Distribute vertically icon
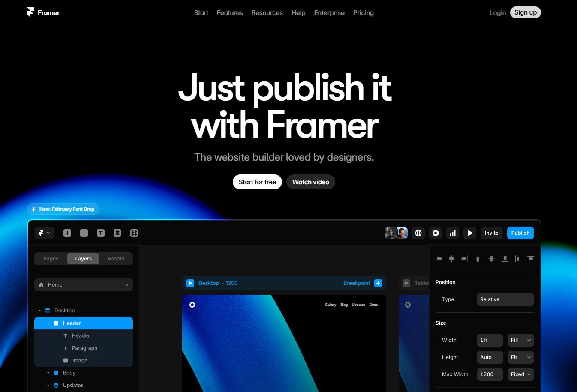 531,259
